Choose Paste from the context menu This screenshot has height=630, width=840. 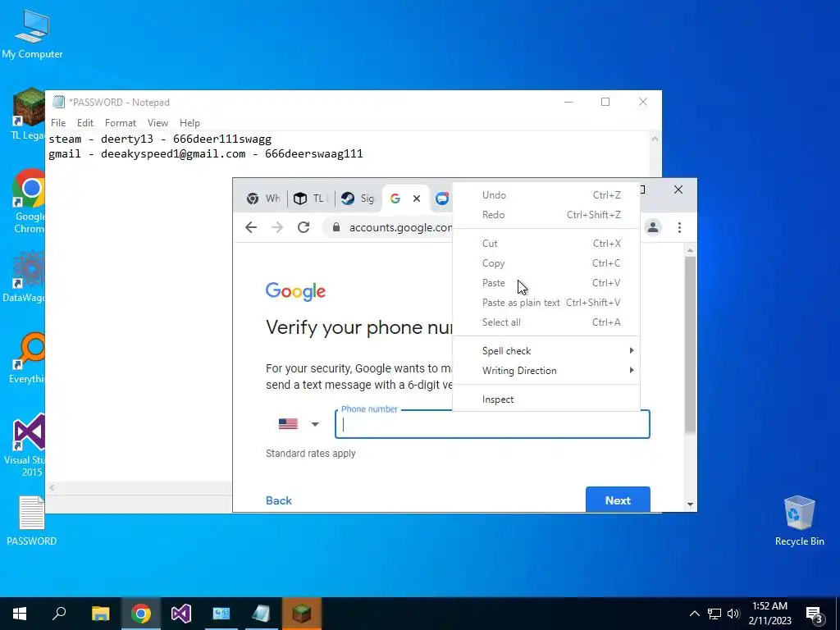pyautogui.click(x=546, y=283)
